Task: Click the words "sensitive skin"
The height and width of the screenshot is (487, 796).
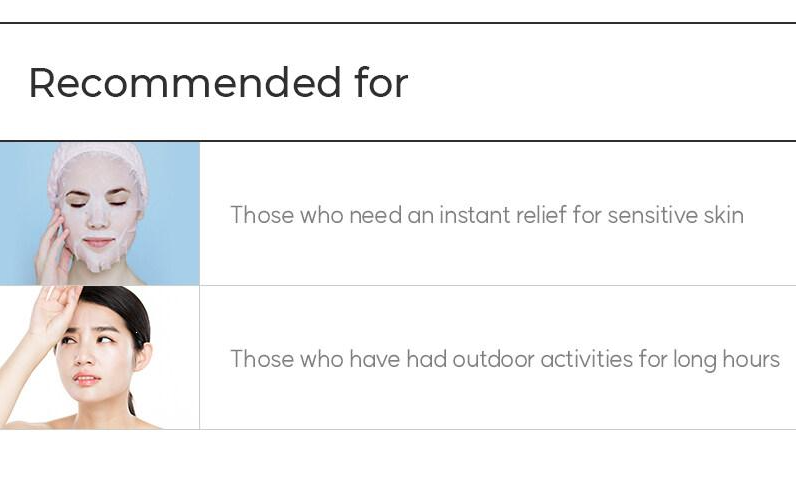Action: click(x=676, y=215)
